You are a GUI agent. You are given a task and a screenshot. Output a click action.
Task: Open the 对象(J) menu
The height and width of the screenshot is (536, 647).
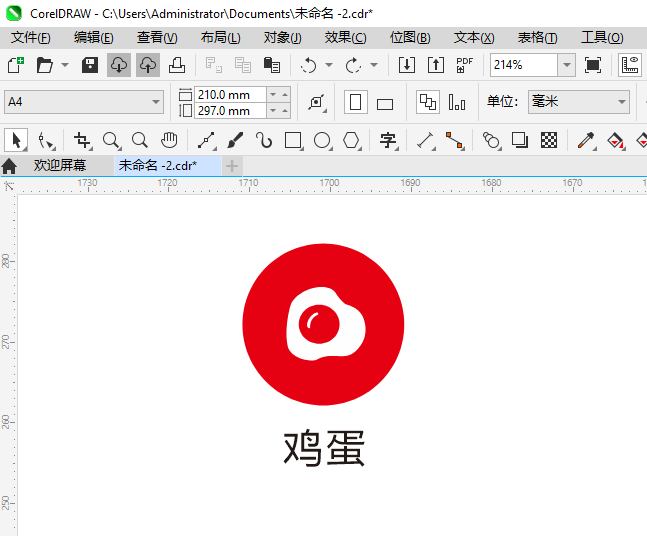(x=283, y=38)
